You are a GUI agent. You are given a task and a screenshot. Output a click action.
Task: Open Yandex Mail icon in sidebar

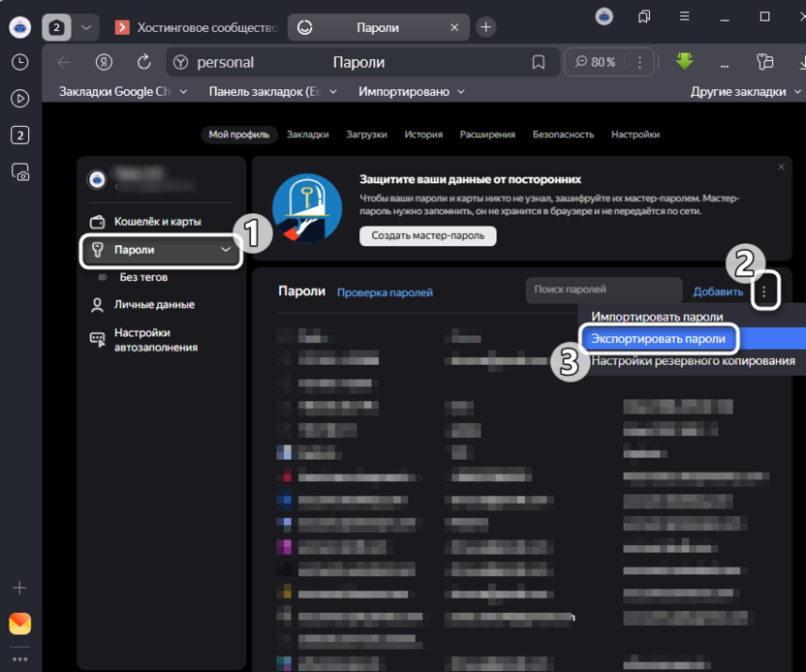point(20,624)
